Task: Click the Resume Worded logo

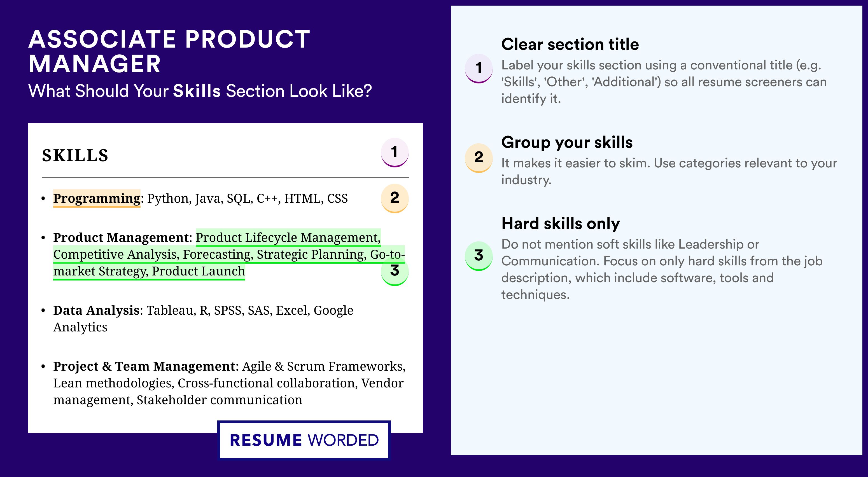Action: (x=304, y=440)
